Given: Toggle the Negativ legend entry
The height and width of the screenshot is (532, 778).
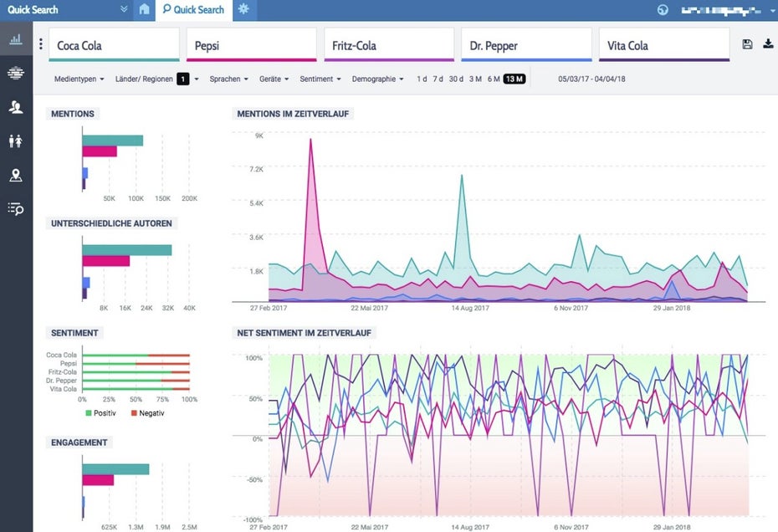Looking at the screenshot, I should 147,413.
